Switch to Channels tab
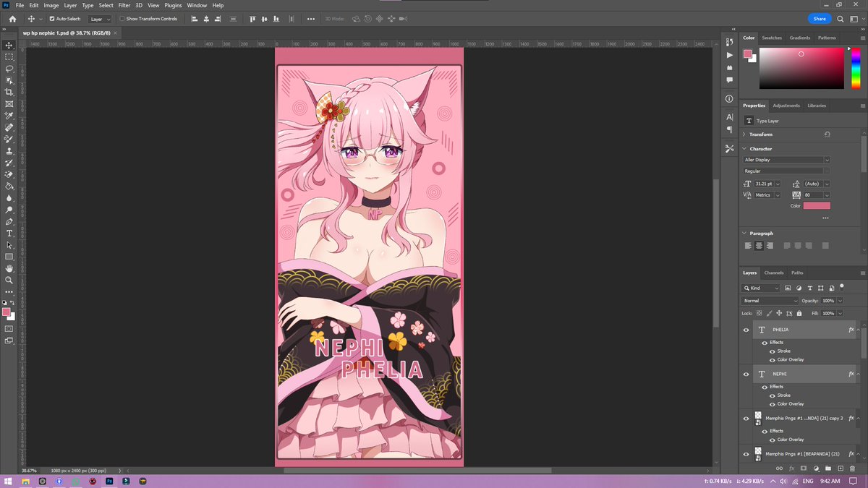868x488 pixels. click(774, 273)
